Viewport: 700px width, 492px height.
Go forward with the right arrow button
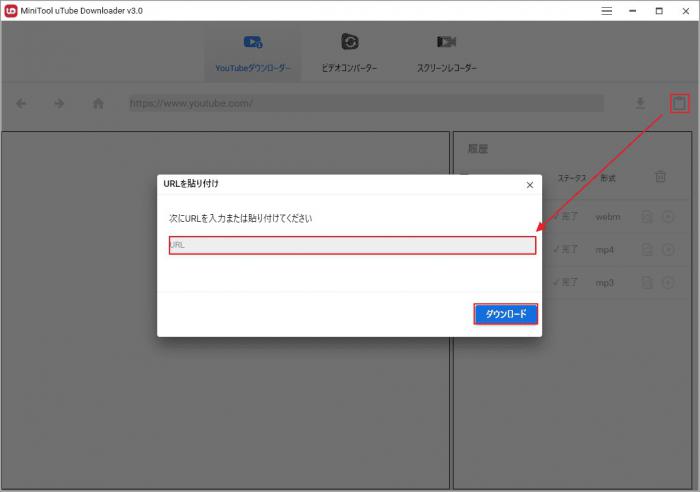(x=59, y=104)
